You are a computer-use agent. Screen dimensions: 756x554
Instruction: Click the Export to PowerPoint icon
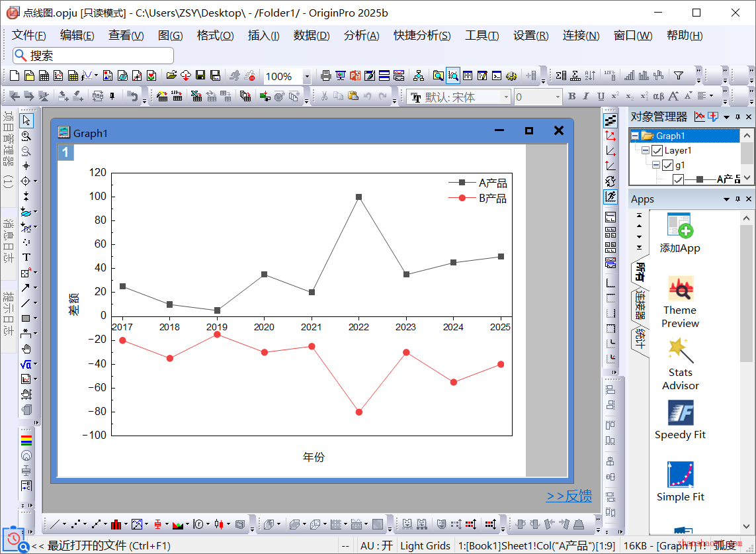coord(355,76)
